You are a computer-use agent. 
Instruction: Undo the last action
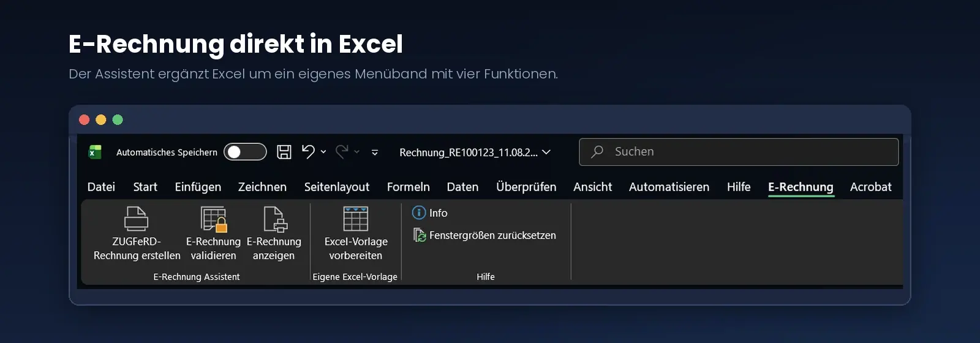tap(308, 152)
